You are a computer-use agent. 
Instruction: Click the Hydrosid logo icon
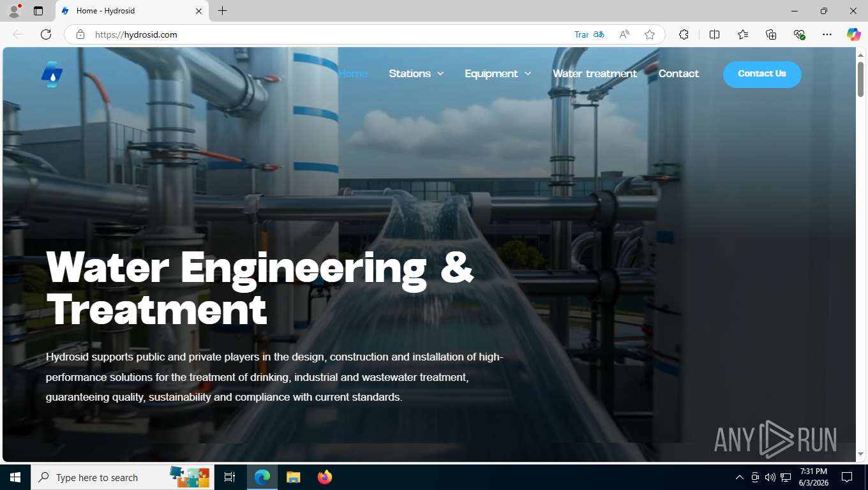pos(52,74)
